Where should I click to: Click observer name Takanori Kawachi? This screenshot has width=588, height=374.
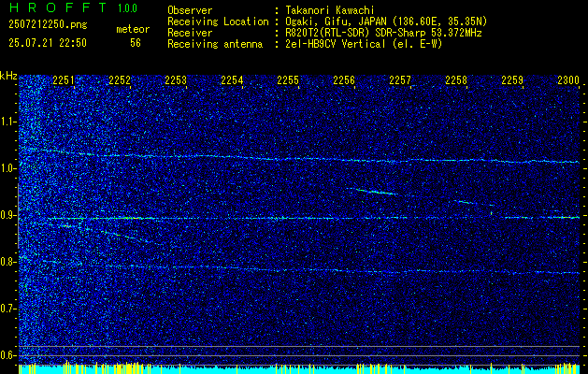pyautogui.click(x=330, y=10)
